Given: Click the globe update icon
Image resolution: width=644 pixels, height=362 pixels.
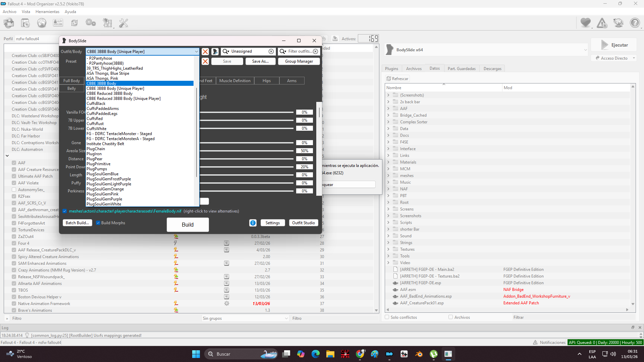Looking at the screenshot, I should [618, 23].
